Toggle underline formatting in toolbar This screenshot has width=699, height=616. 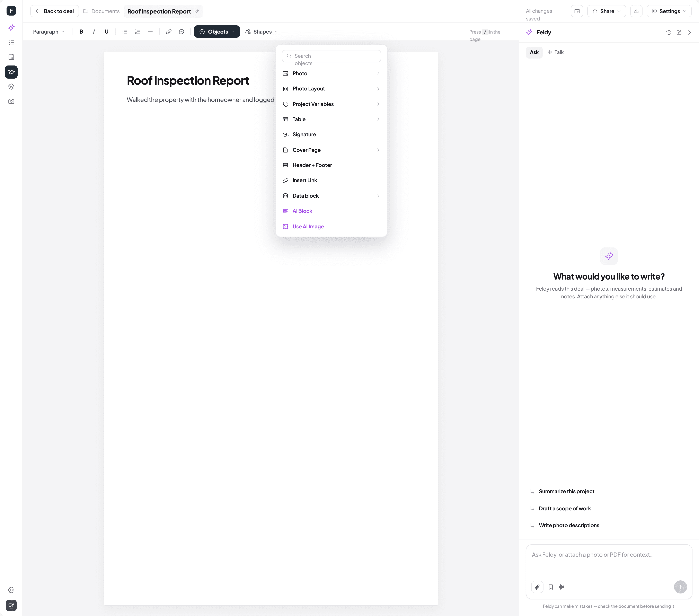click(106, 32)
